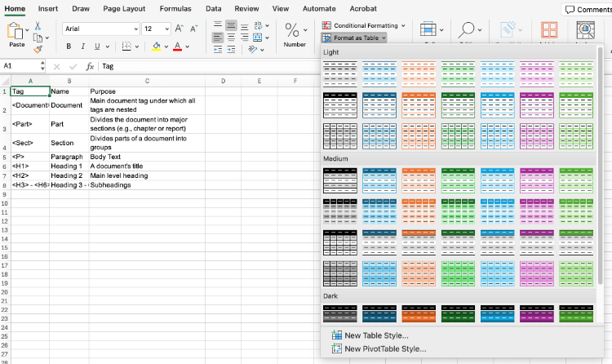
Task: Switch to the Page Layout tab
Action: pos(124,8)
